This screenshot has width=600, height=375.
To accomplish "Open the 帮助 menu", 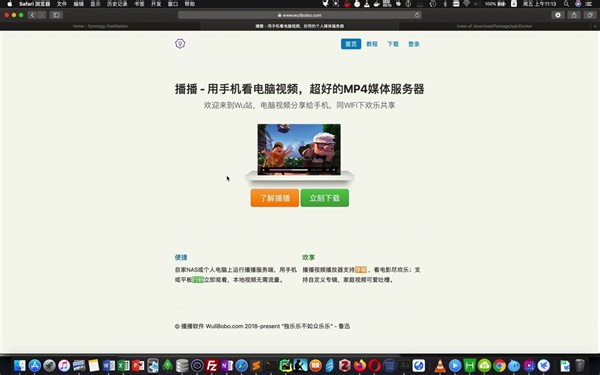I will click(190, 4).
